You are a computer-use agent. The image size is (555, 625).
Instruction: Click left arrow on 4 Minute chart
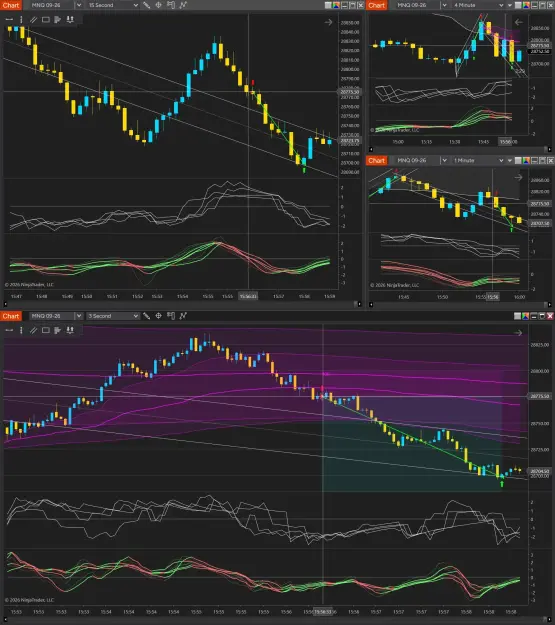(x=518, y=22)
